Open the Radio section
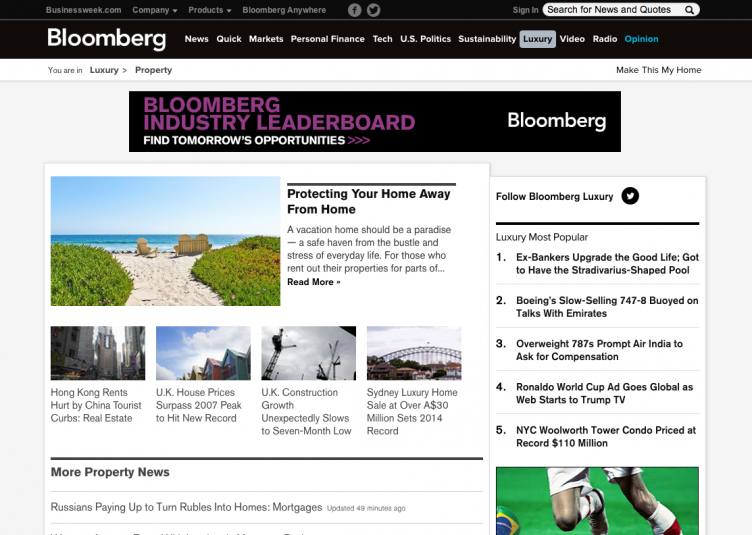Viewport: 752px width, 535px height. (x=605, y=39)
